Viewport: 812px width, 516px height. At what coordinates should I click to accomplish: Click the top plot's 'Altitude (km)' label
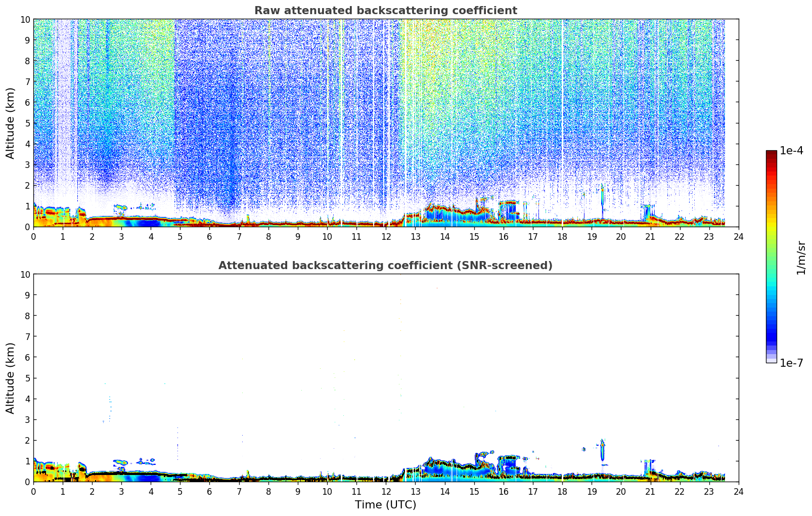point(11,123)
